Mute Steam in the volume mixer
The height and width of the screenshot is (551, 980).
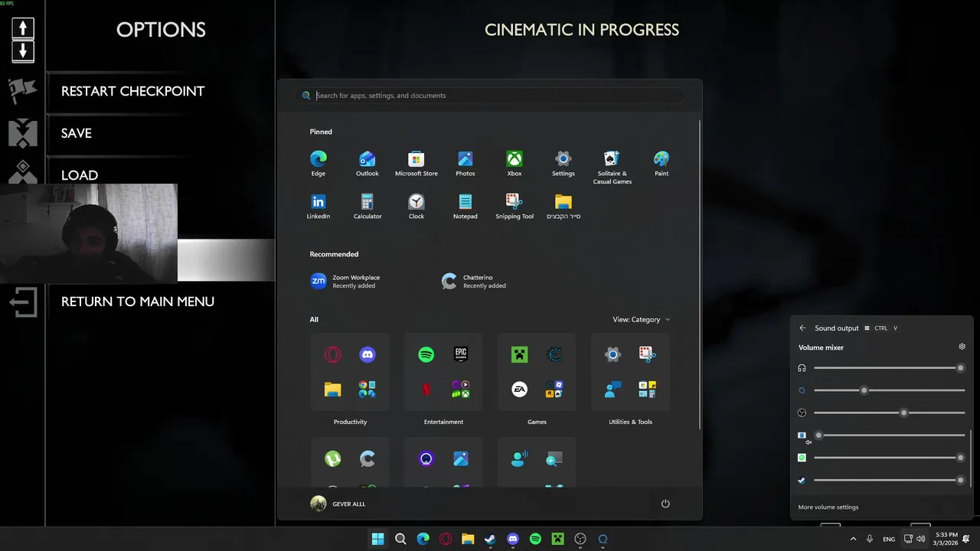(802, 480)
